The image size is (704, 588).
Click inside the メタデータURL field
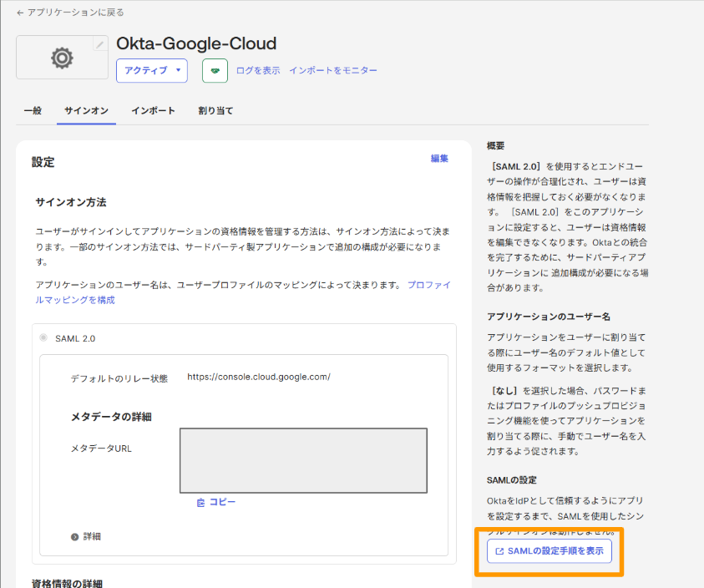pos(302,460)
